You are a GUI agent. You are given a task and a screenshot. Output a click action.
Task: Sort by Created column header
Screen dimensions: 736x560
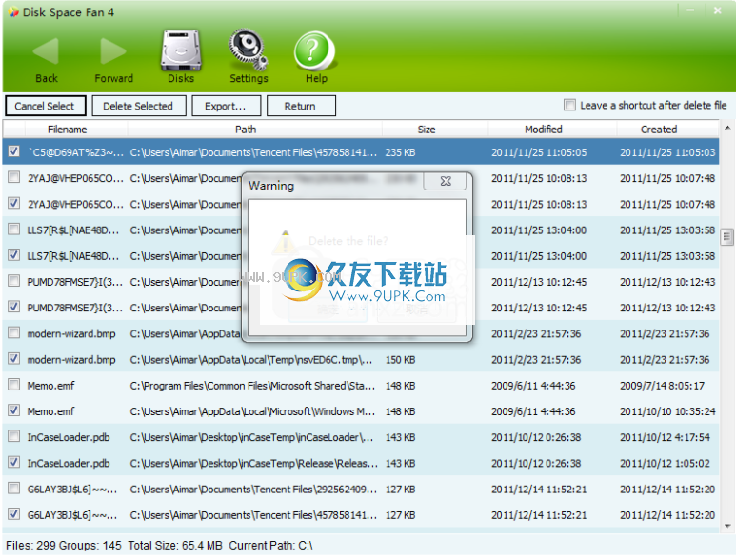[667, 130]
